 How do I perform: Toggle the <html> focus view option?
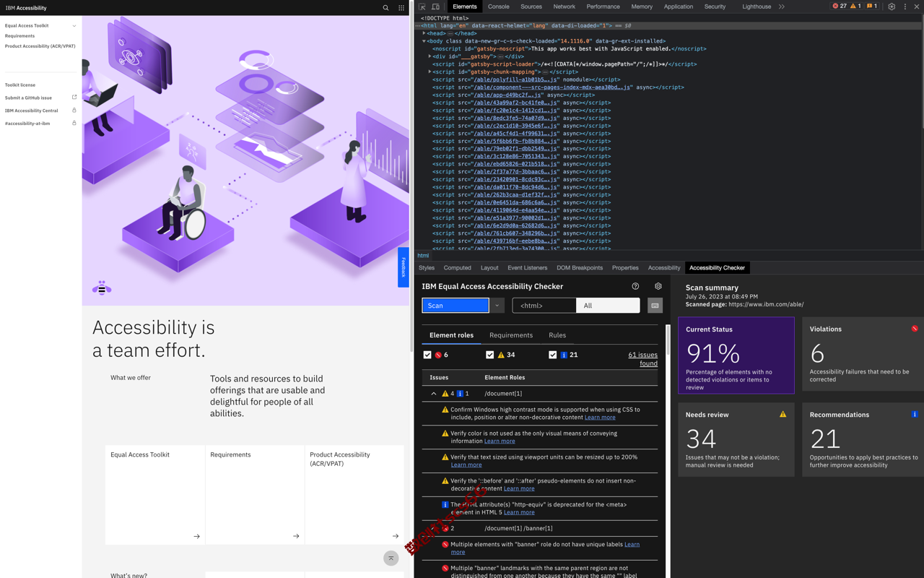pos(544,306)
